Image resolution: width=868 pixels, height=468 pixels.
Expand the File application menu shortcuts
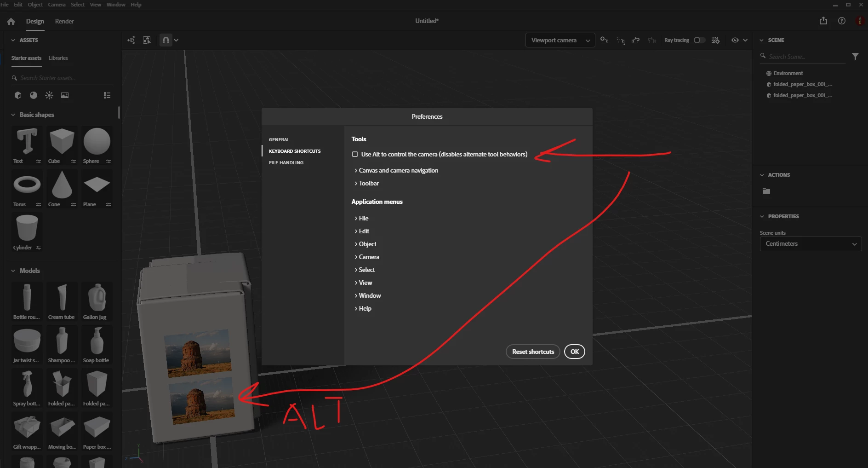[361, 218]
